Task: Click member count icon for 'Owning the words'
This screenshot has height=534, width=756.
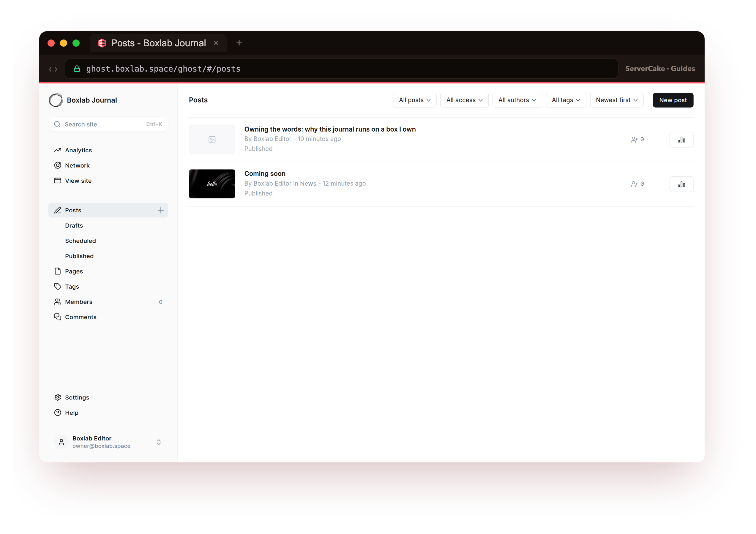Action: (x=634, y=140)
